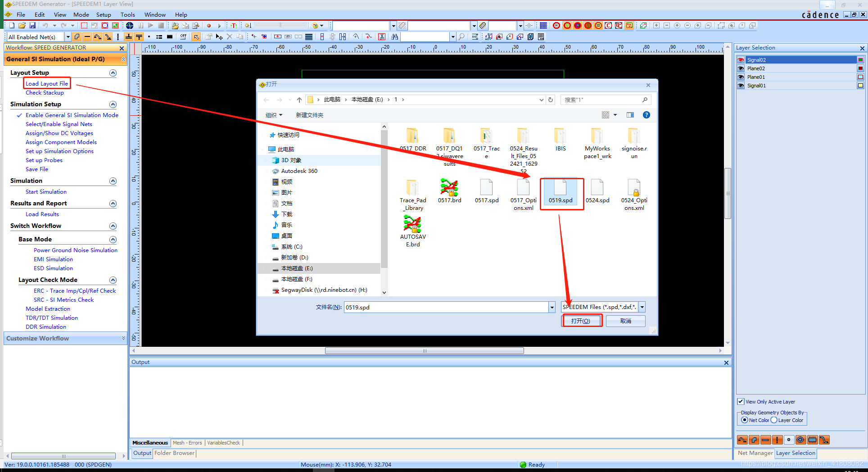Click the small dot node icon in Layer Selection

(x=789, y=440)
